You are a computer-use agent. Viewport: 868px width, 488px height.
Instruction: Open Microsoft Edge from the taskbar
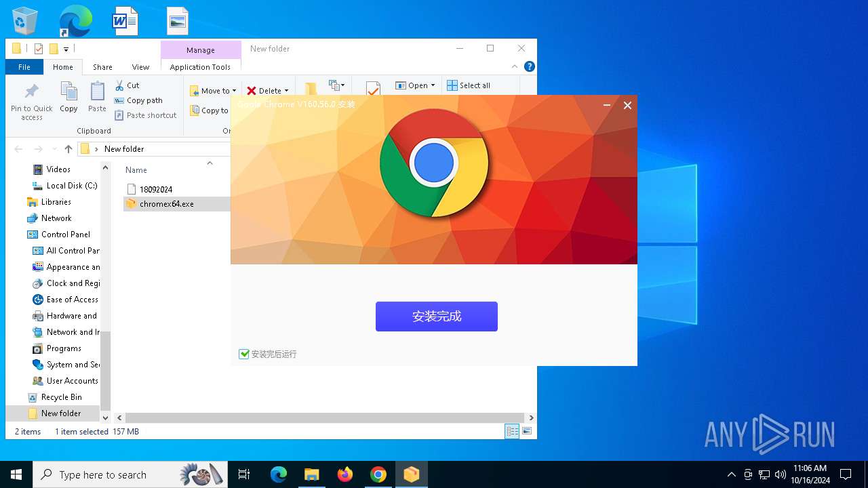click(x=279, y=474)
